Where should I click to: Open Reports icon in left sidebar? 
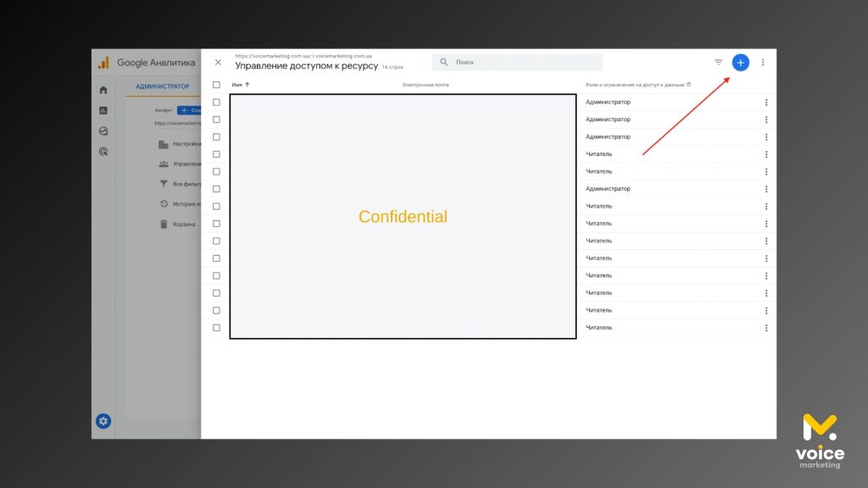(103, 110)
